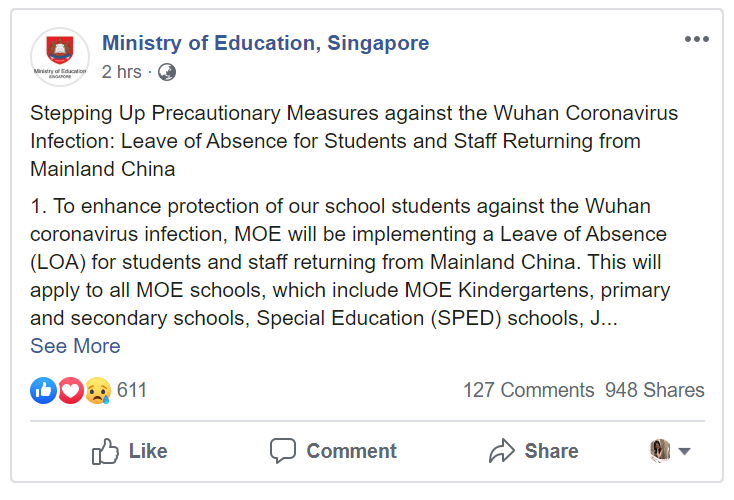The width and height of the screenshot is (734, 500).
Task: Click the 2 hrs timestamp link
Action: (121, 71)
